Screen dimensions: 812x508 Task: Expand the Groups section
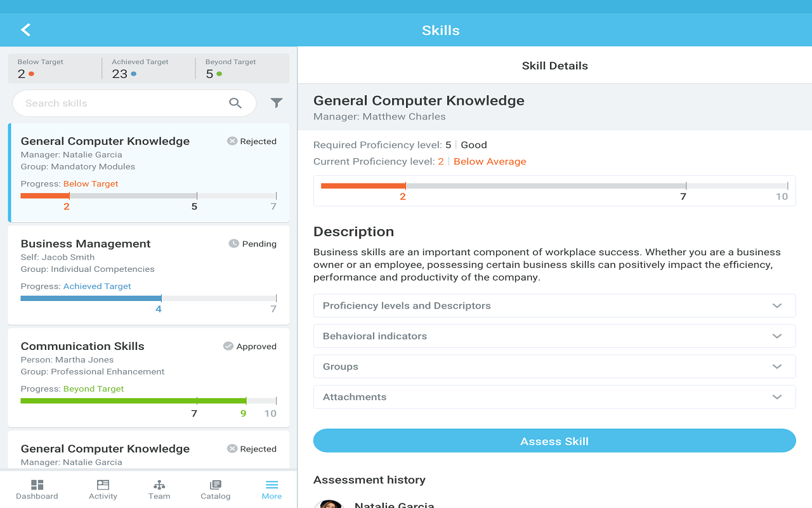click(x=554, y=366)
